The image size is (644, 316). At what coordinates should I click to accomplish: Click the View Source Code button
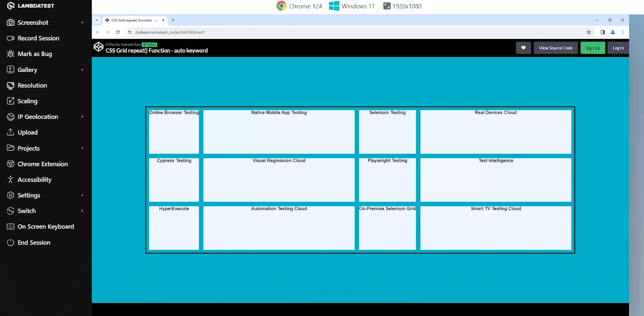click(556, 48)
